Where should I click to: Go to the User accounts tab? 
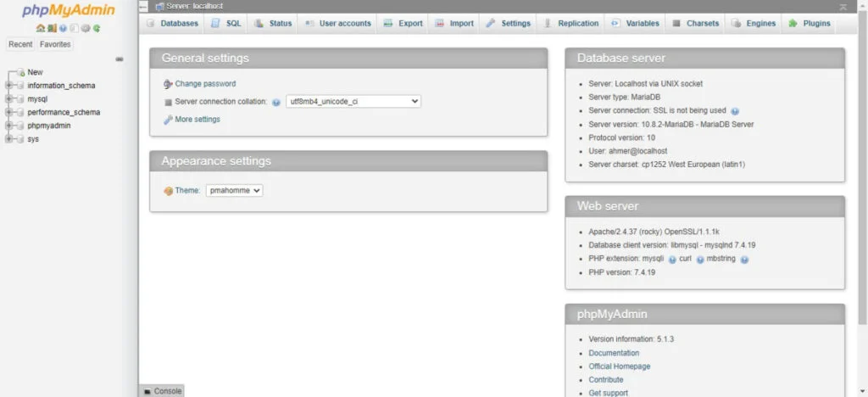point(337,23)
